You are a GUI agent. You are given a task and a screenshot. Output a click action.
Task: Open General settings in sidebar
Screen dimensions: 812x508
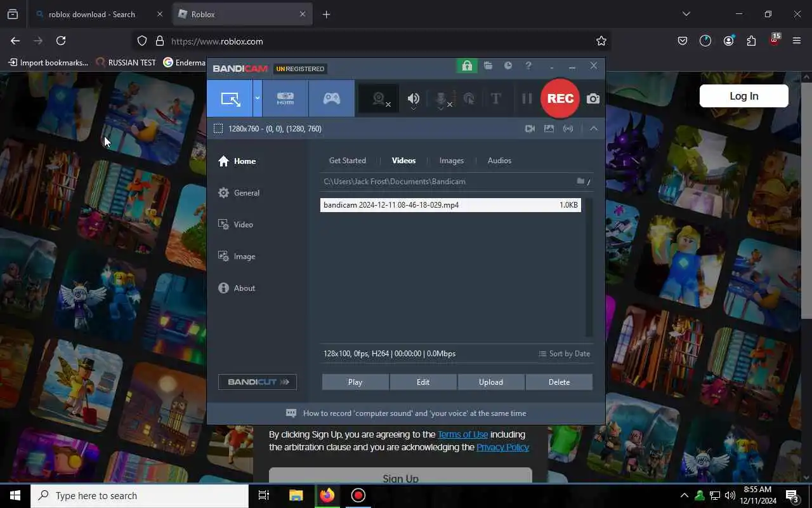(x=239, y=193)
